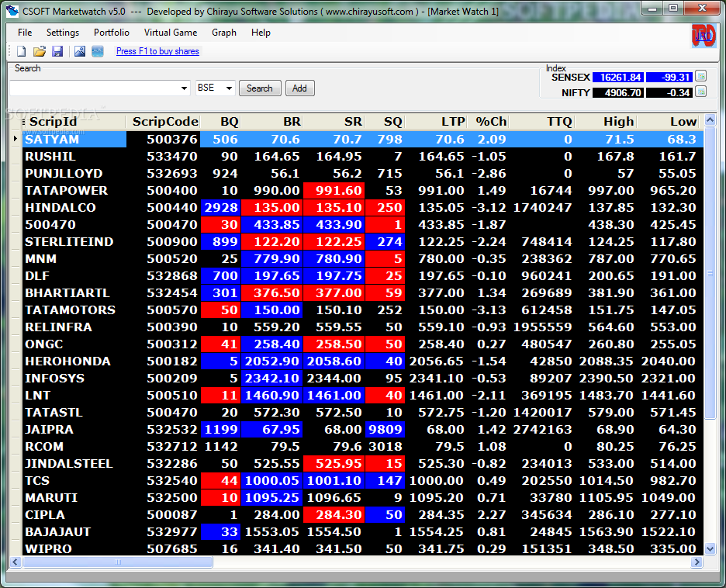Viewport: 726px width, 588px height.
Task: Open the Graph menu
Action: (224, 33)
